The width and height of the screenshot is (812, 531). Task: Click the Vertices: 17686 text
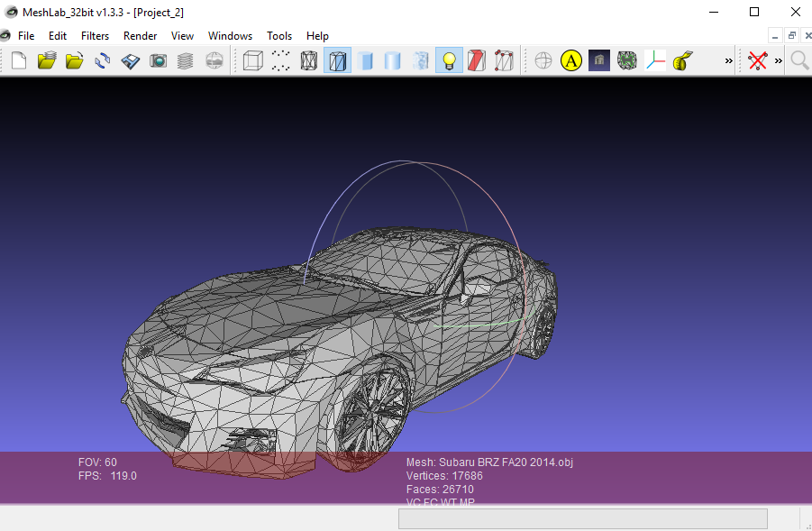tap(444, 476)
